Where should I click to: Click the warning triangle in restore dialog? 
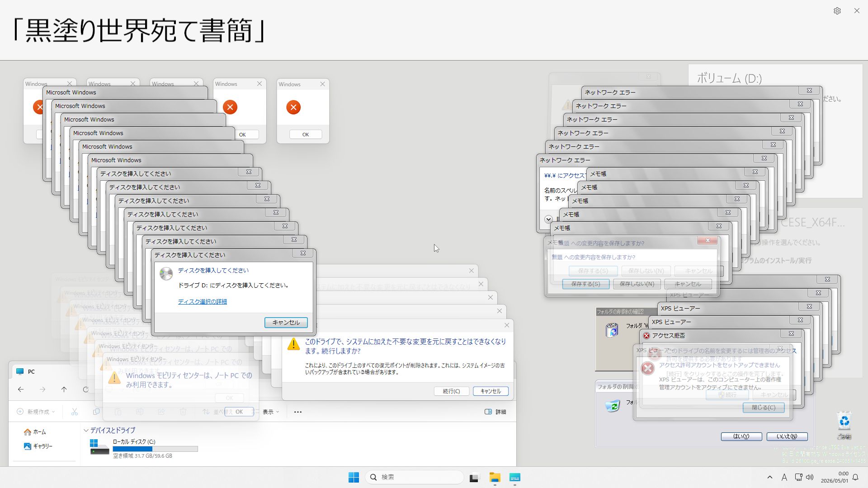[293, 344]
